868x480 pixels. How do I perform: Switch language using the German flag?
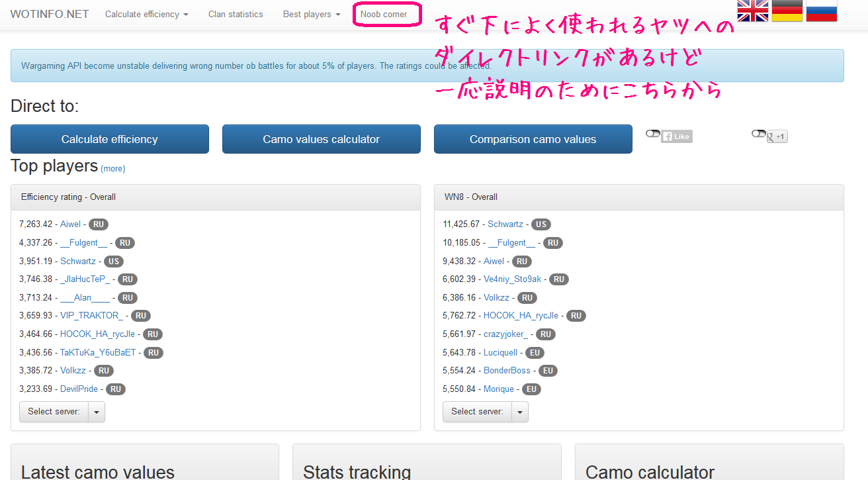click(787, 10)
